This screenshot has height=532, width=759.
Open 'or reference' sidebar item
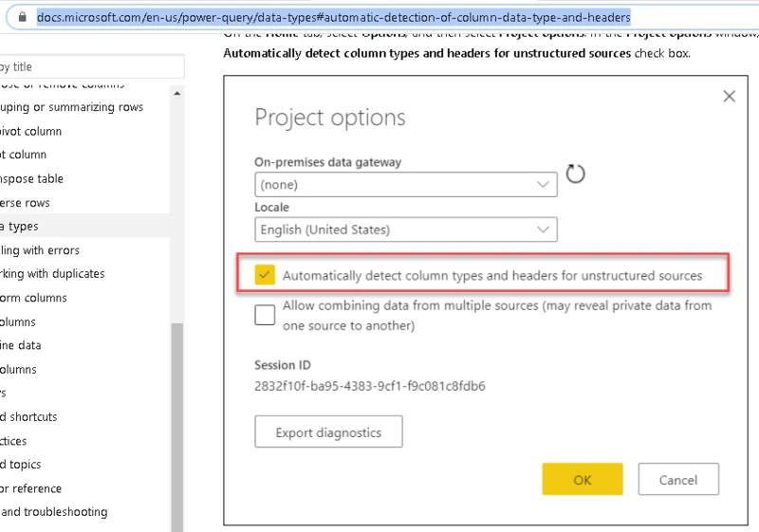[x=31, y=488]
